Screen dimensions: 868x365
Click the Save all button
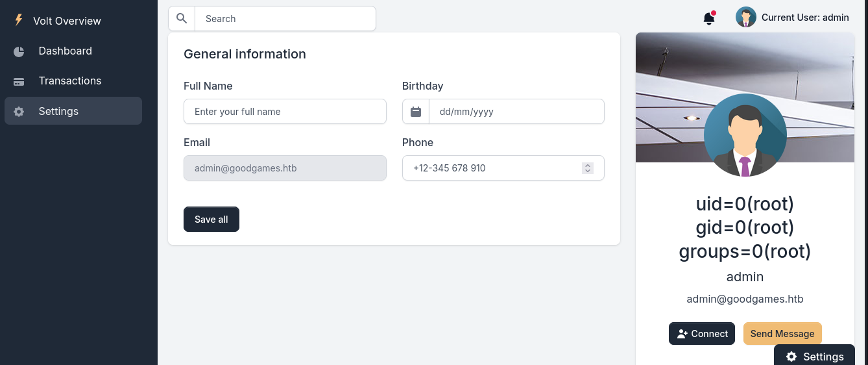(x=211, y=220)
